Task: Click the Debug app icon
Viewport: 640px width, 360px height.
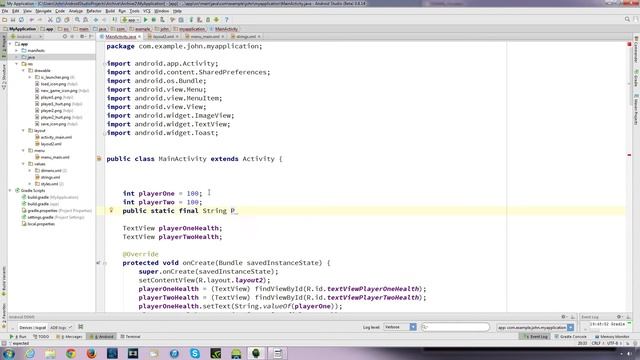Action: point(154,20)
